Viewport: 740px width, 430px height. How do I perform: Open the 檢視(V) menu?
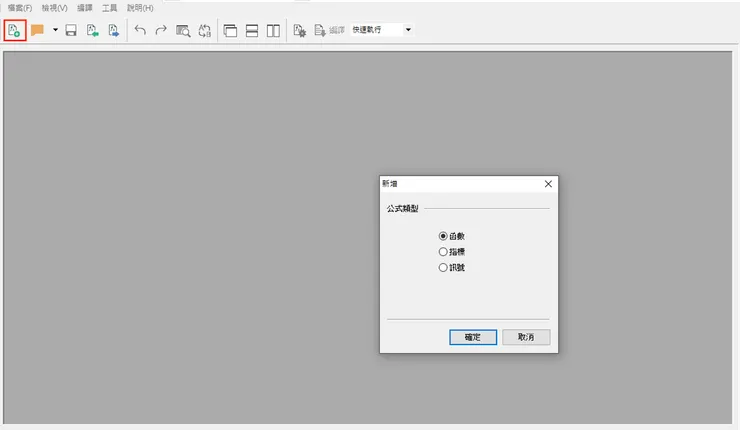(54, 8)
